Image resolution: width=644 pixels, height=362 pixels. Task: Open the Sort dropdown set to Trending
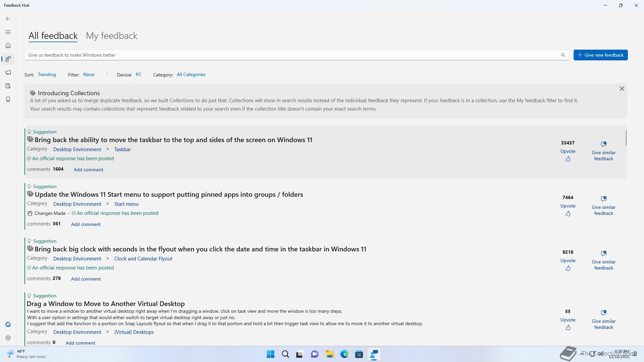click(47, 74)
